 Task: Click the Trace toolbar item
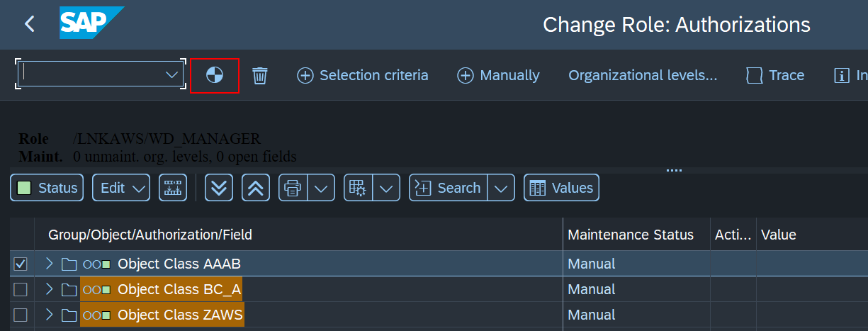coord(775,75)
